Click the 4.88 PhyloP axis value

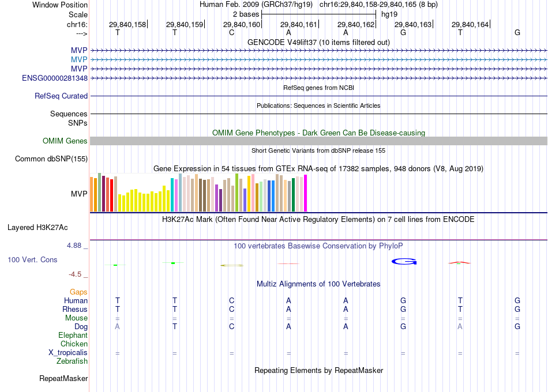click(x=74, y=246)
